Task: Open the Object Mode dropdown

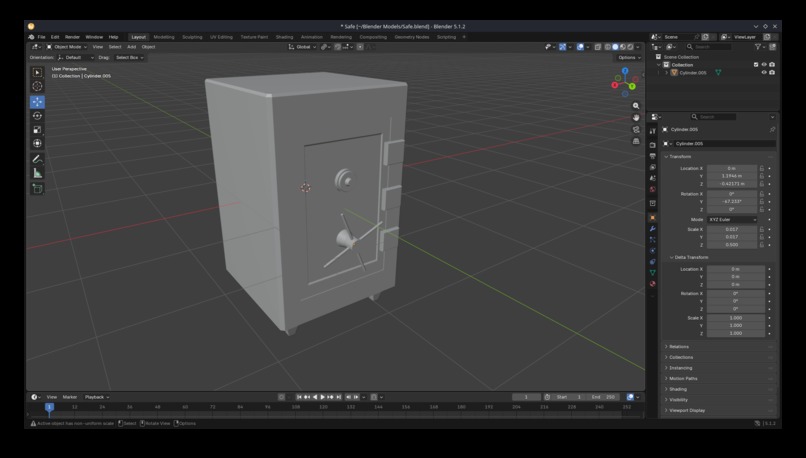Action: tap(67, 47)
